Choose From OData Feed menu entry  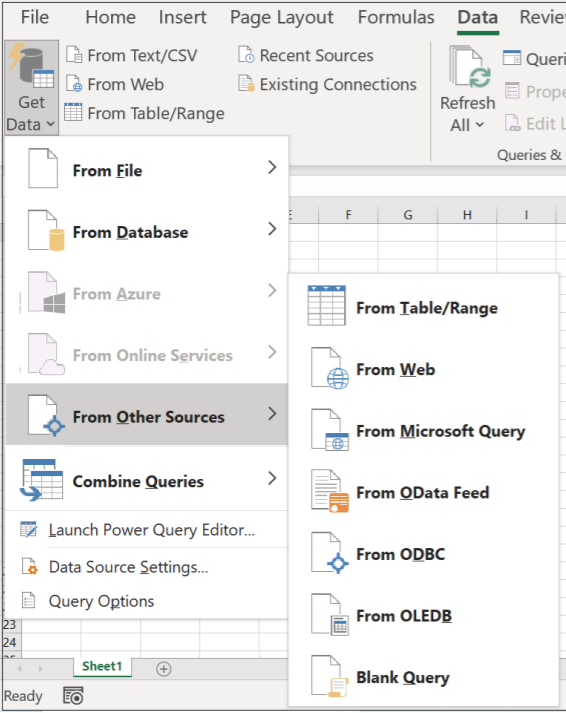(423, 492)
